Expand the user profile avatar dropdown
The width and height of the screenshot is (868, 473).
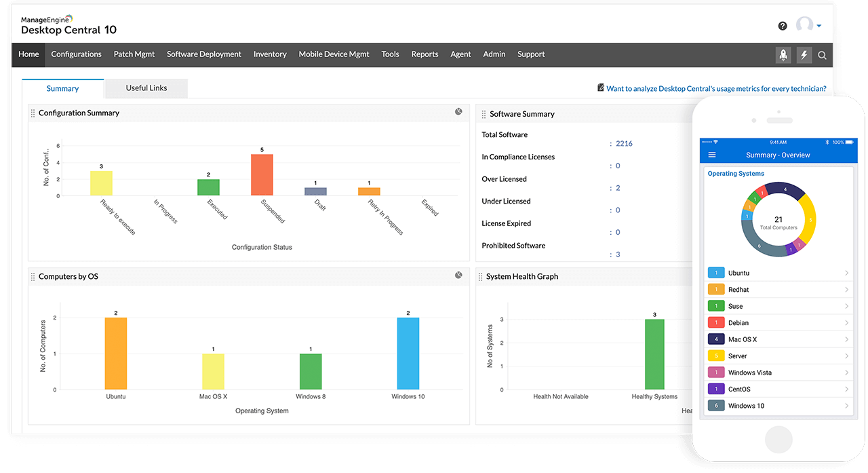point(809,26)
